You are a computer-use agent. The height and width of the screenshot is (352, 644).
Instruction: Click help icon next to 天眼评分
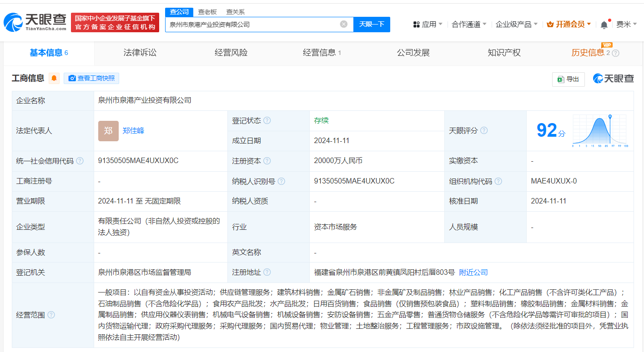[484, 131]
